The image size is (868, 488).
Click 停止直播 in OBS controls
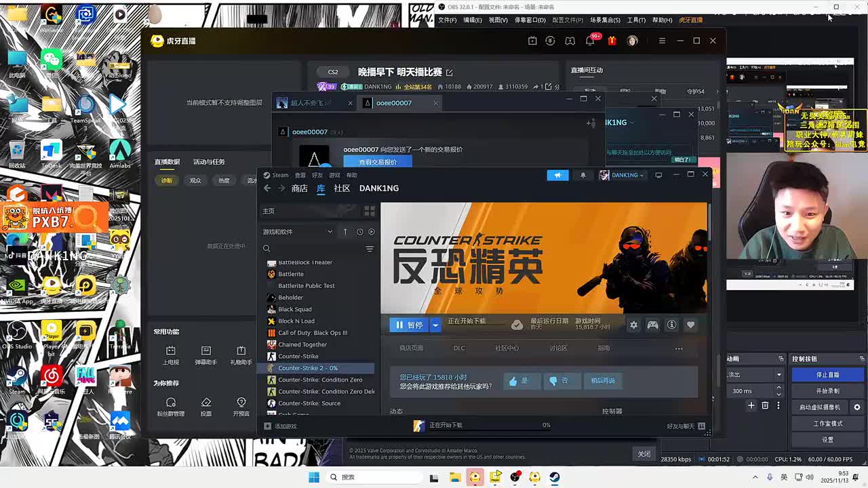(x=828, y=375)
